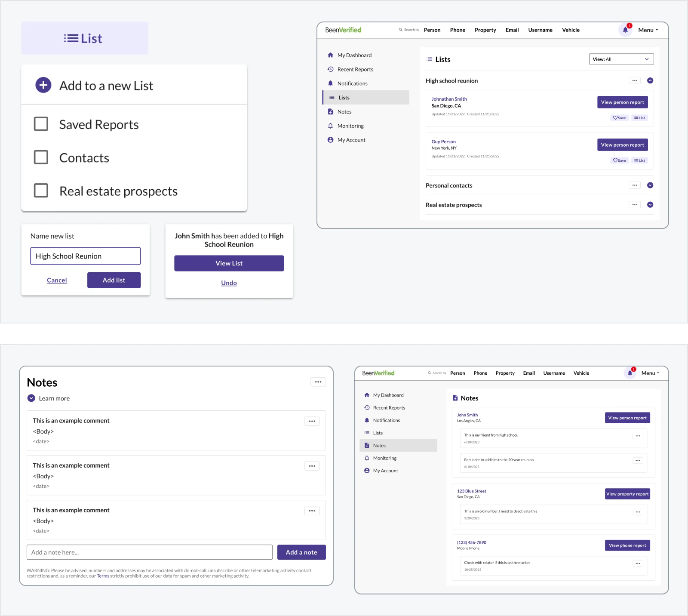
Task: Click Save heart icon under Johnathan Smith
Action: pos(619,118)
